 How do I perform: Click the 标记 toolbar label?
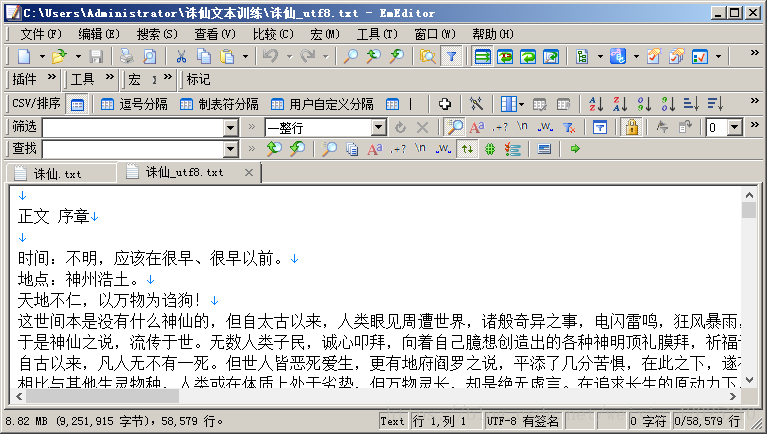(198, 79)
